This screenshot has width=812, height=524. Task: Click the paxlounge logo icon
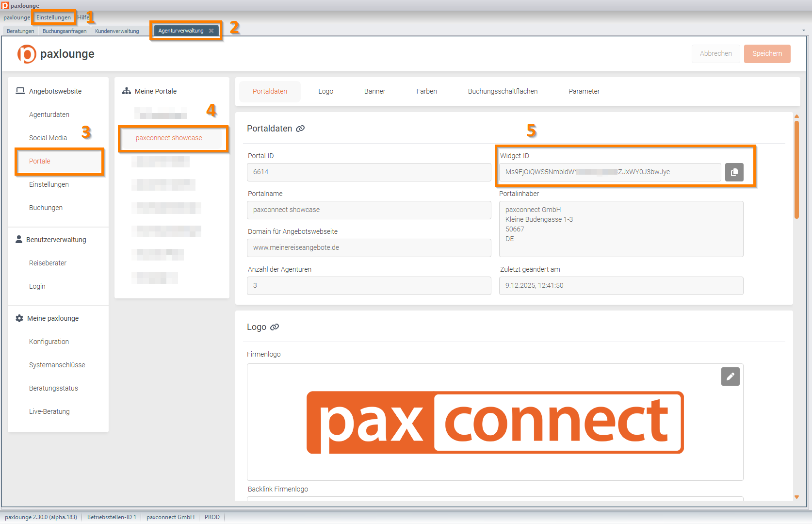[x=27, y=54]
